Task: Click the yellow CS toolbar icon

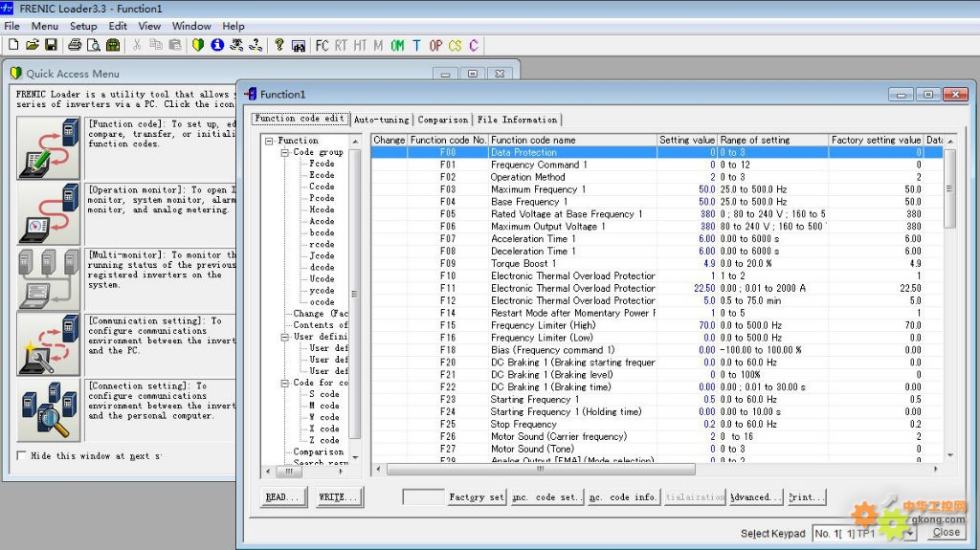Action: click(x=455, y=46)
